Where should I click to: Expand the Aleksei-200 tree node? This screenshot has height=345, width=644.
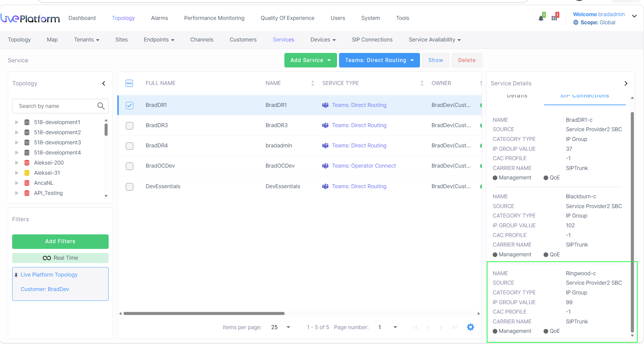click(17, 163)
